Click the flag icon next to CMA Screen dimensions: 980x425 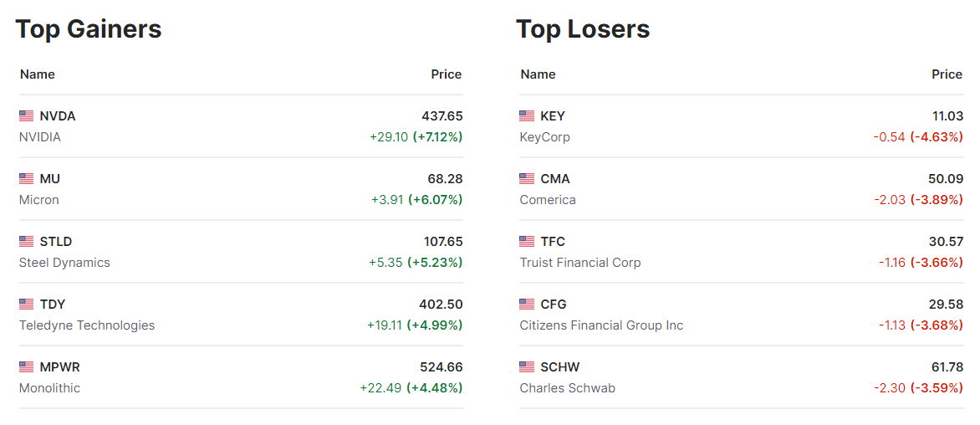[527, 179]
